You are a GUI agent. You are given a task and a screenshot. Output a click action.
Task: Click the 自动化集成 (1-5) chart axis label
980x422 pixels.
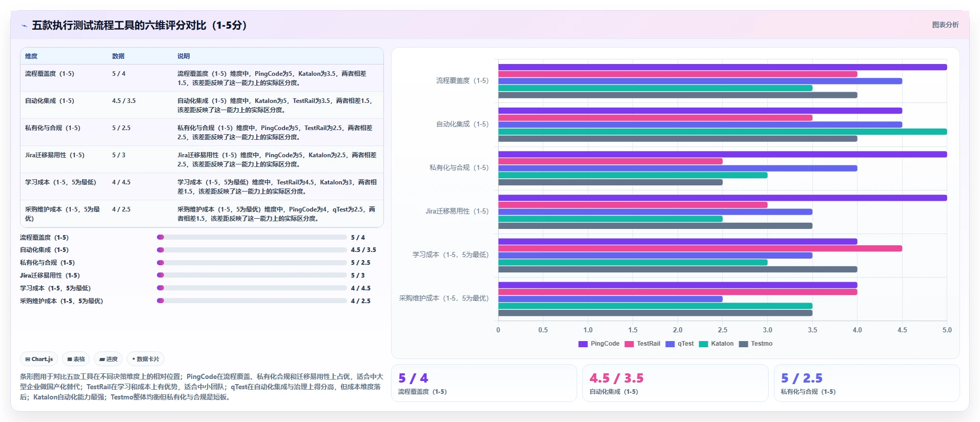pos(462,124)
